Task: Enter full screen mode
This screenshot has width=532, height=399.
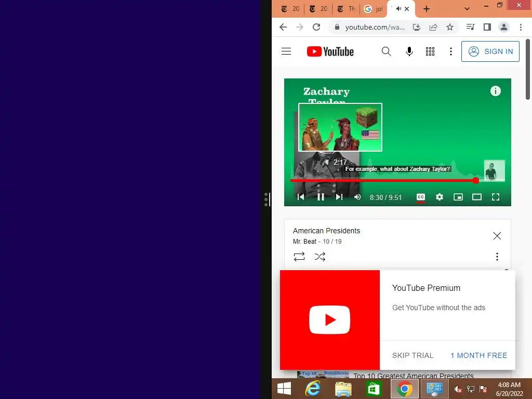Action: point(495,197)
